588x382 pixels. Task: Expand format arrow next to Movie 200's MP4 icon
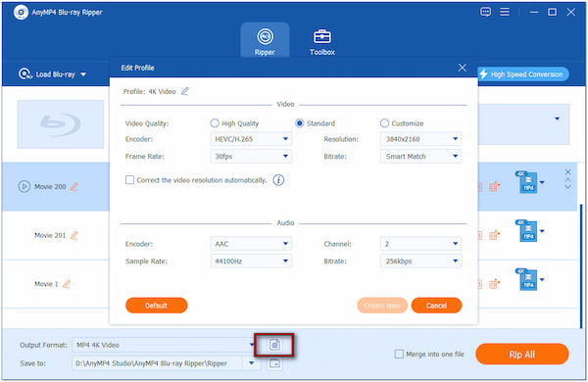(x=542, y=182)
